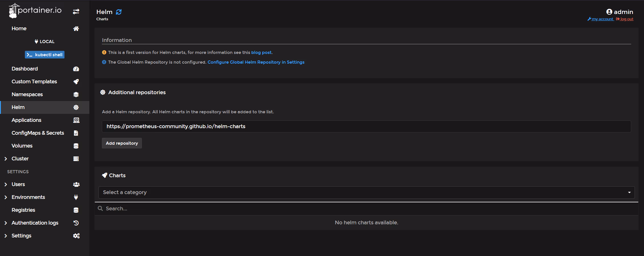Click the LOCAL environment label

pyautogui.click(x=47, y=41)
